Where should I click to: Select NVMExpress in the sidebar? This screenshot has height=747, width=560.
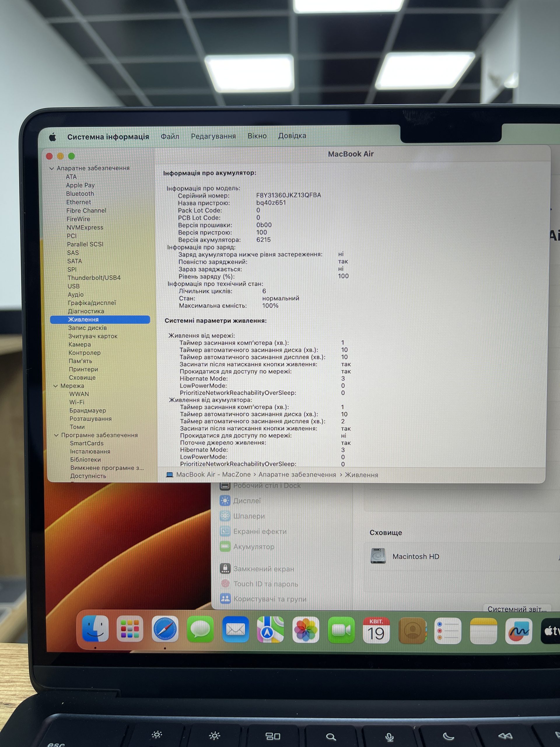pos(85,227)
